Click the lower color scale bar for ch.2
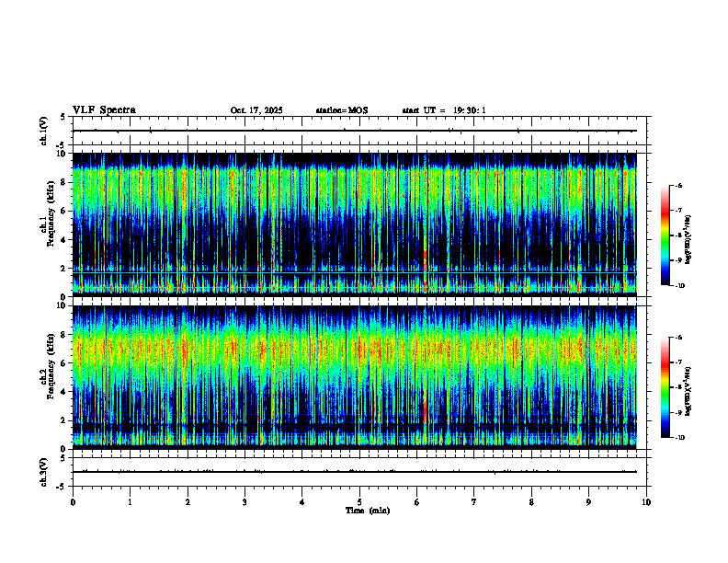 click(665, 387)
